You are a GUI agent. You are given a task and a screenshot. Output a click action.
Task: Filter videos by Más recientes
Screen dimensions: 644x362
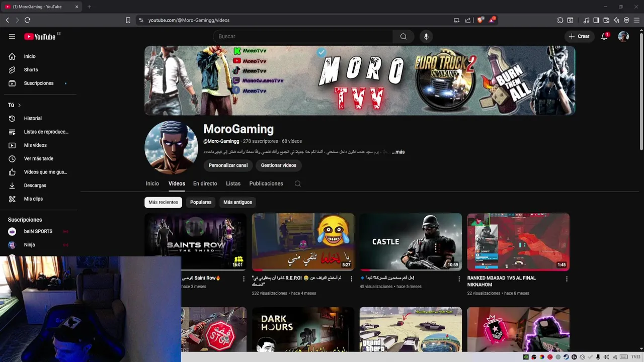(163, 202)
